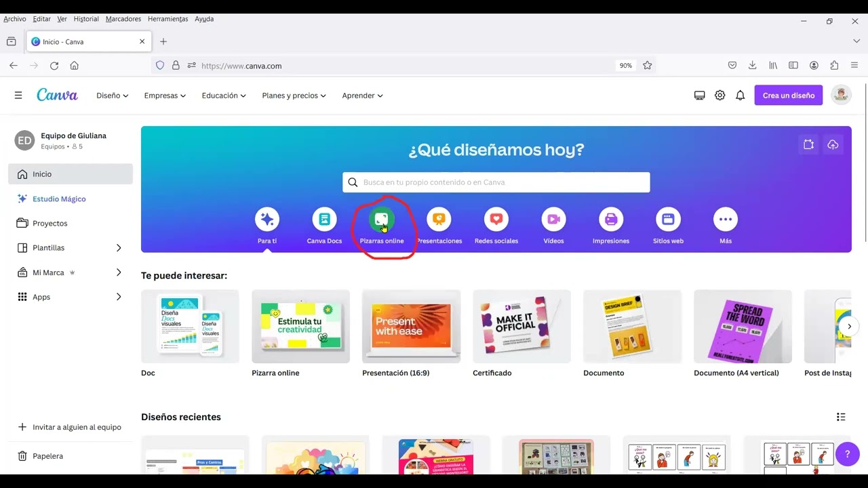Click Crea un diseño button
This screenshot has width=868, height=488.
pos(789,96)
